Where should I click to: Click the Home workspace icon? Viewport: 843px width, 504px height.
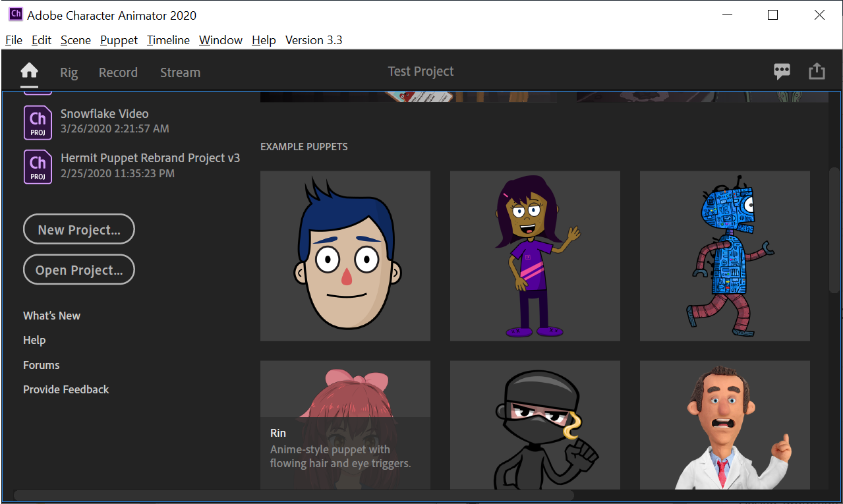coord(29,72)
